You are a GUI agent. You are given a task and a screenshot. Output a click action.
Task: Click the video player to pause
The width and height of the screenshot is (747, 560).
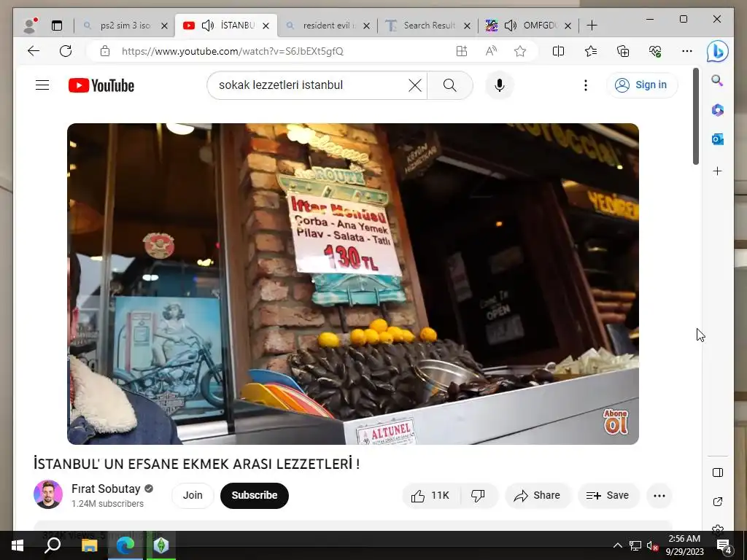[x=353, y=284]
